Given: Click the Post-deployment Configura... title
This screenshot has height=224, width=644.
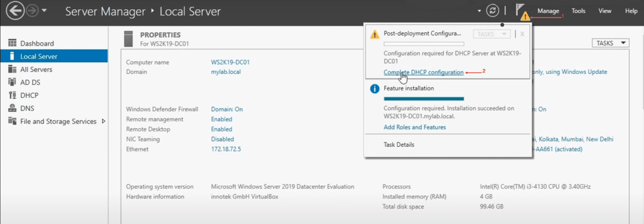Looking at the screenshot, I should pos(422,33).
